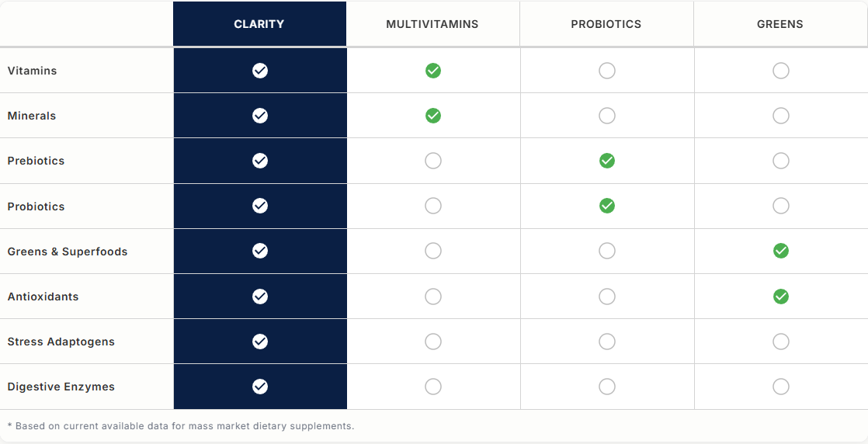The width and height of the screenshot is (868, 444).
Task: Select empty circle for Multivitamins in Stress Adaptogens row
Action: (x=433, y=342)
